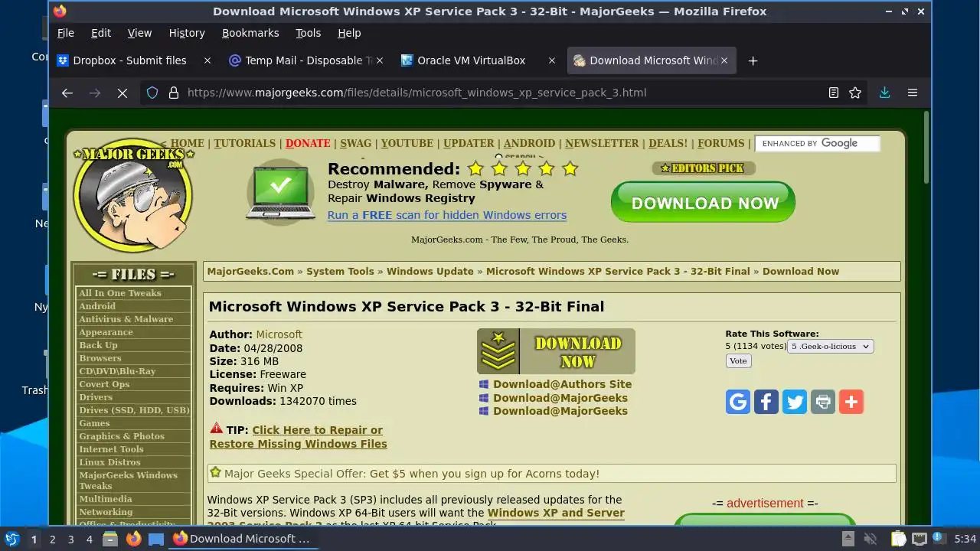Open TUTORIALS in top navigation
980x551 pixels.
tap(244, 143)
